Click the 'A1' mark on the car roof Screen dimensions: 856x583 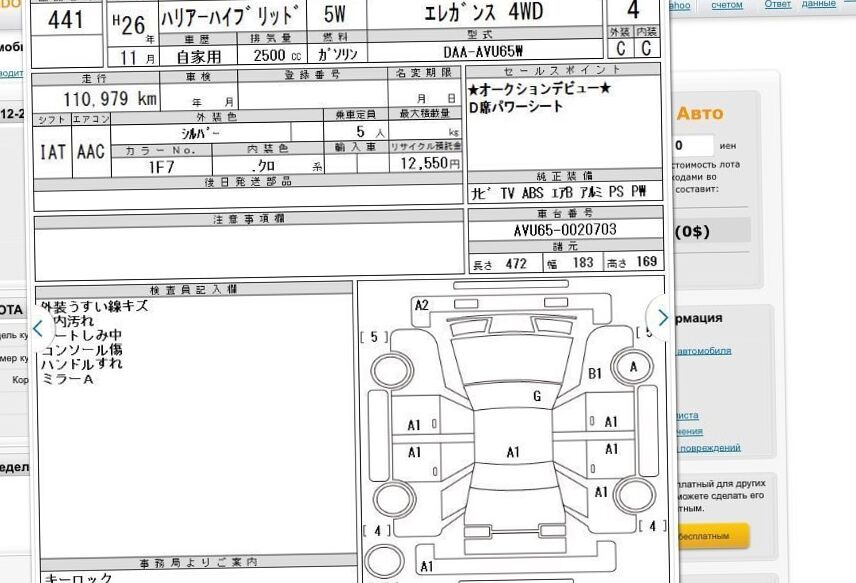[x=513, y=452]
